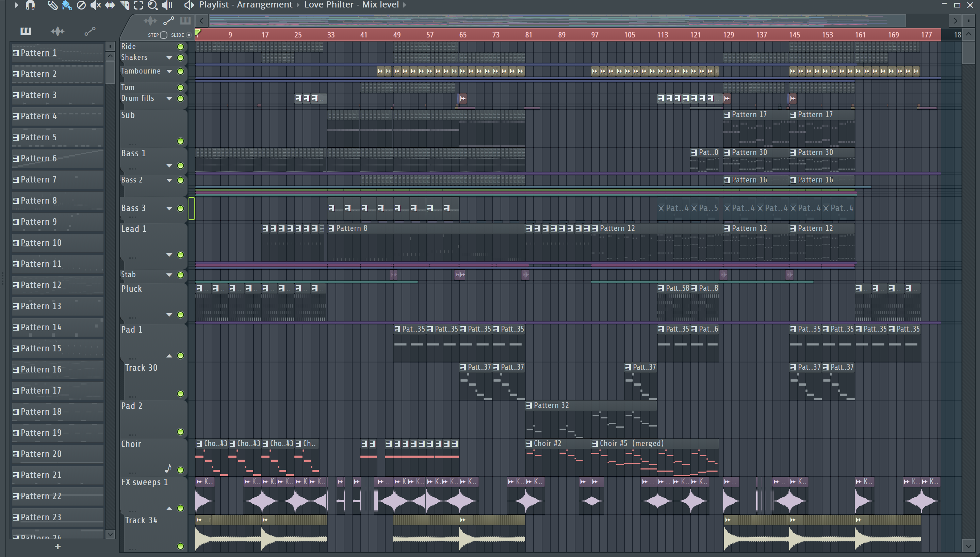Click the picker list down arrow
Image resolution: width=980 pixels, height=557 pixels.
point(110,534)
